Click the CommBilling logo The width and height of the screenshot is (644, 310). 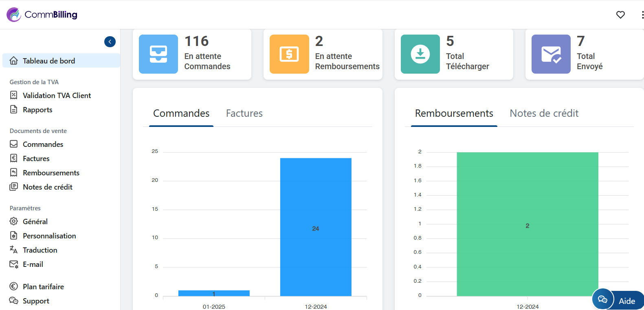pos(42,15)
